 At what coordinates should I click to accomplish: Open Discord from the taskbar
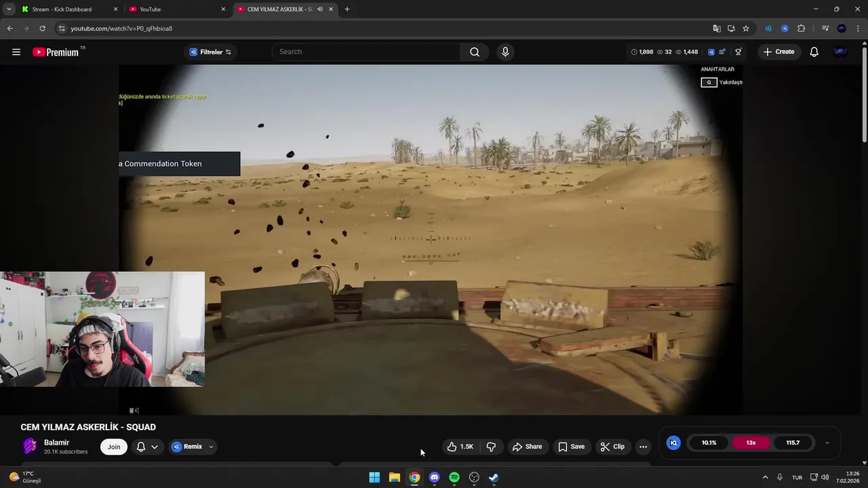pyautogui.click(x=435, y=477)
